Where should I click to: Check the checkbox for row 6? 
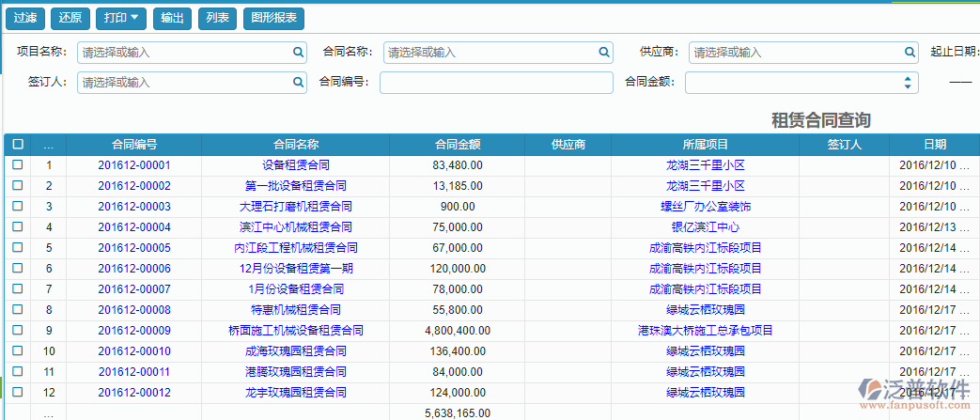pos(18,268)
